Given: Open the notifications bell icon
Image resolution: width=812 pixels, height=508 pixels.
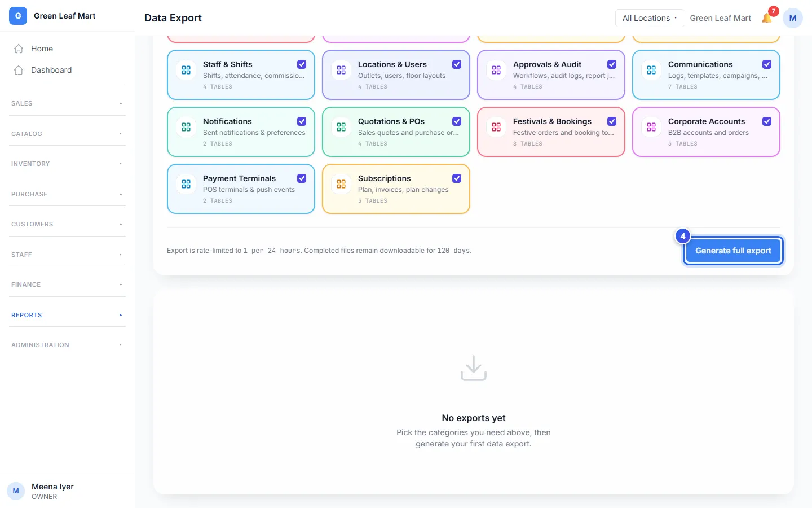Looking at the screenshot, I should tap(767, 18).
